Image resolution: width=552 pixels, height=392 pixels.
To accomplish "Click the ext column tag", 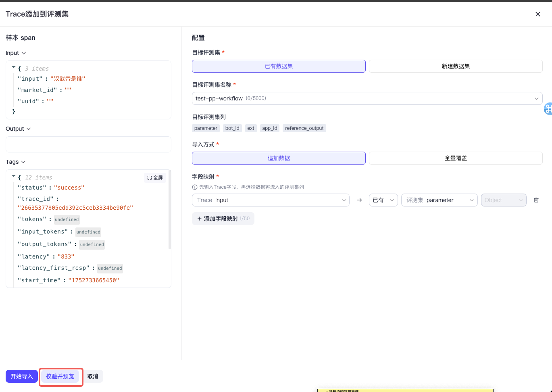I will click(251, 128).
